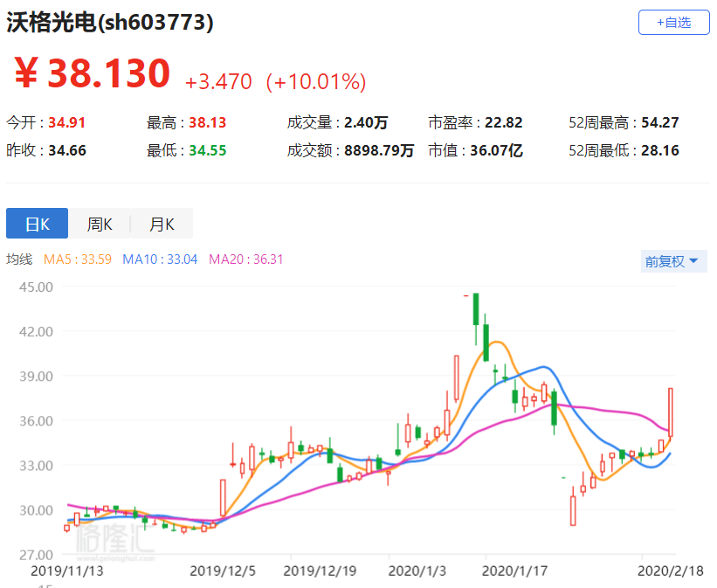Click the 2020/1/3 date label

[x=417, y=571]
